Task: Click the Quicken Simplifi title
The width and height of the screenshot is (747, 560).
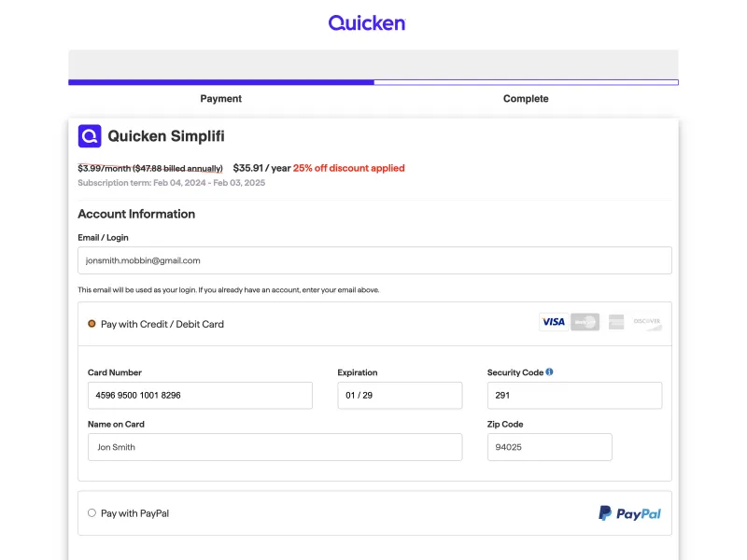Action: coord(166,136)
